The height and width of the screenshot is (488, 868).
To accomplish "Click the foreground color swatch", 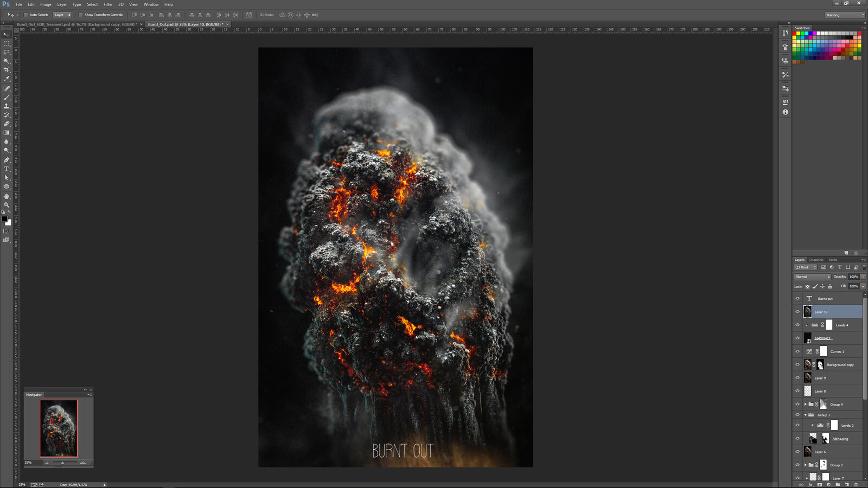I will click(5, 219).
